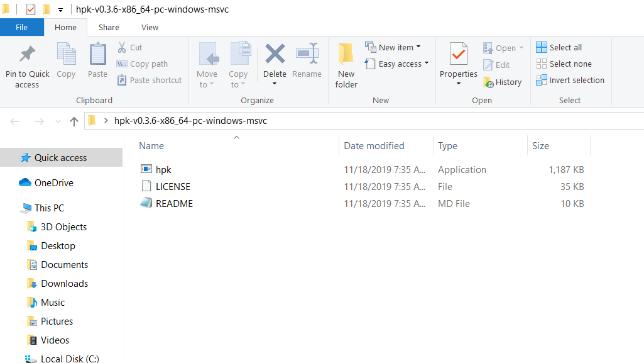The image size is (644, 363).
Task: Open the New item dropdown
Action: tap(393, 47)
